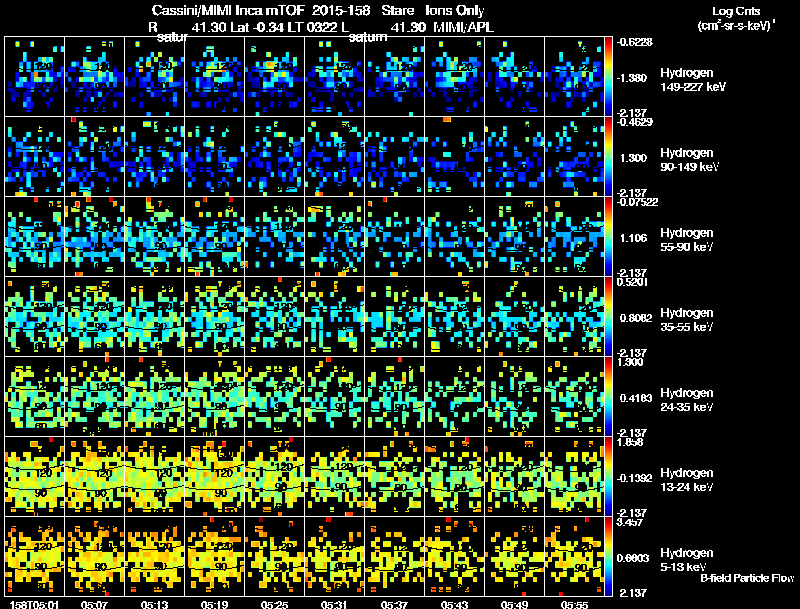This screenshot has height=609, width=800.
Task: Pick the color scale bar for 35-55 keV
Action: [608, 317]
